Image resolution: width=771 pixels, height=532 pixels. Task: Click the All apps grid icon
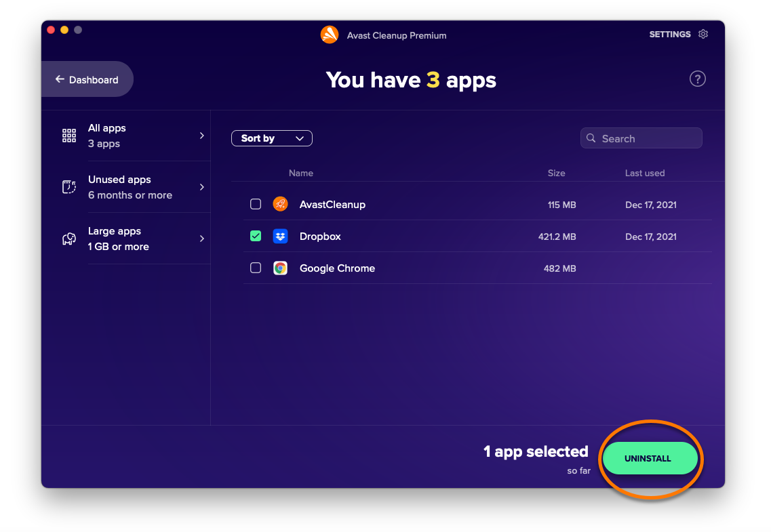click(69, 136)
